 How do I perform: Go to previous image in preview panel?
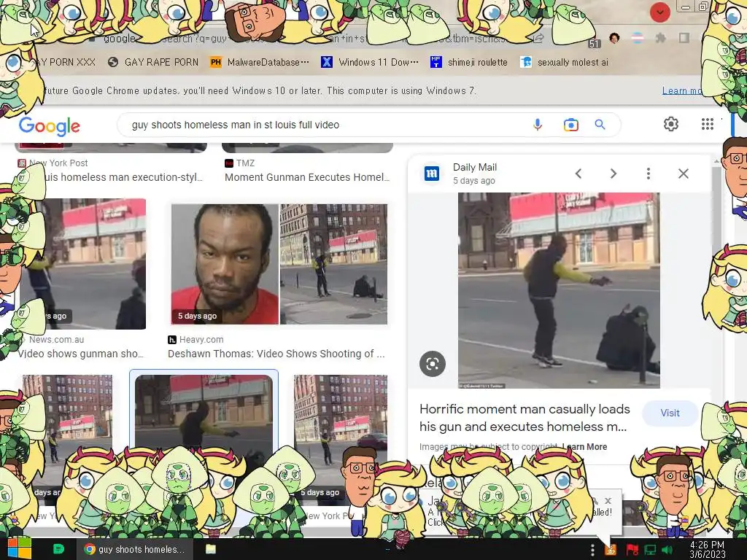(578, 174)
